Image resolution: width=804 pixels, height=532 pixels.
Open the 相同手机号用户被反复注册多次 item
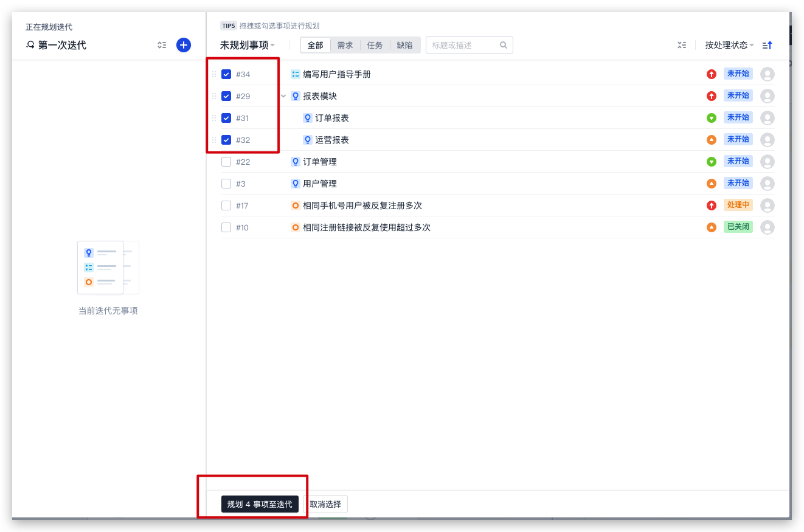point(362,206)
